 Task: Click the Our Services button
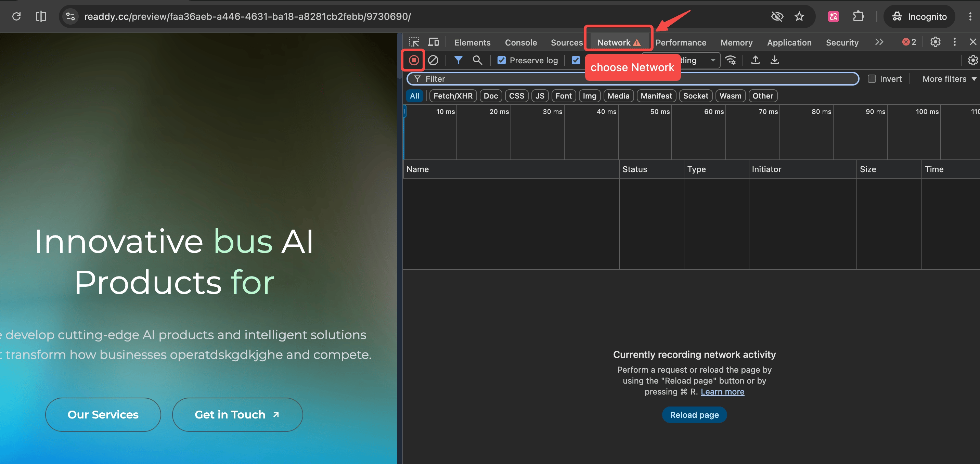tap(103, 415)
